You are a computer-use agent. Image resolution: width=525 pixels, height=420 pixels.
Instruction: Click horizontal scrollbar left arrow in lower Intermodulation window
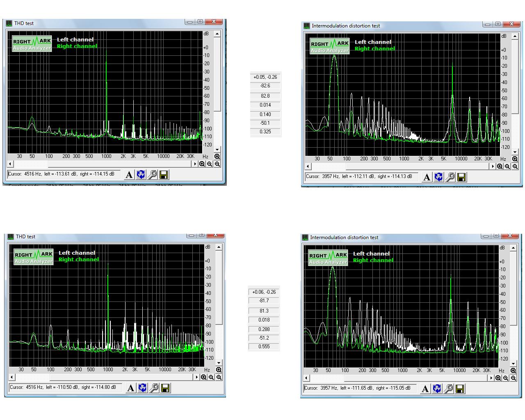pos(306,378)
